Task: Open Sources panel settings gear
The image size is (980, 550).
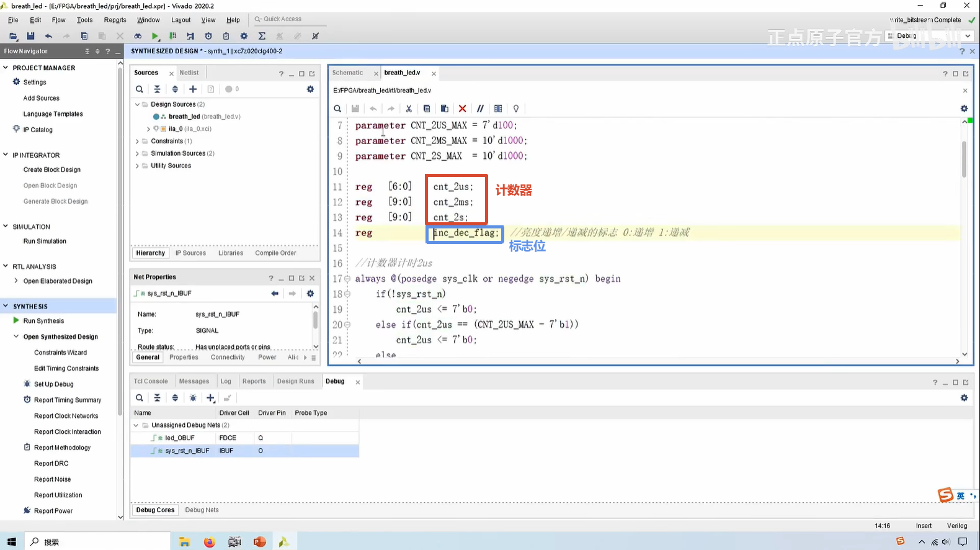Action: point(310,89)
